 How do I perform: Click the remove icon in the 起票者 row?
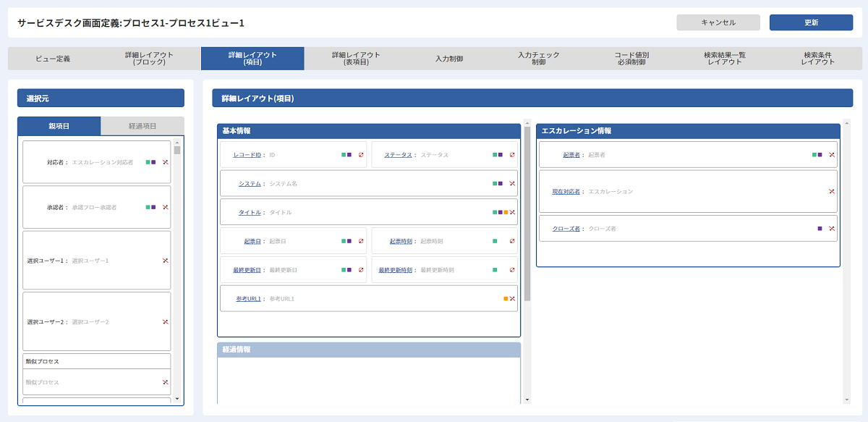[832, 155]
